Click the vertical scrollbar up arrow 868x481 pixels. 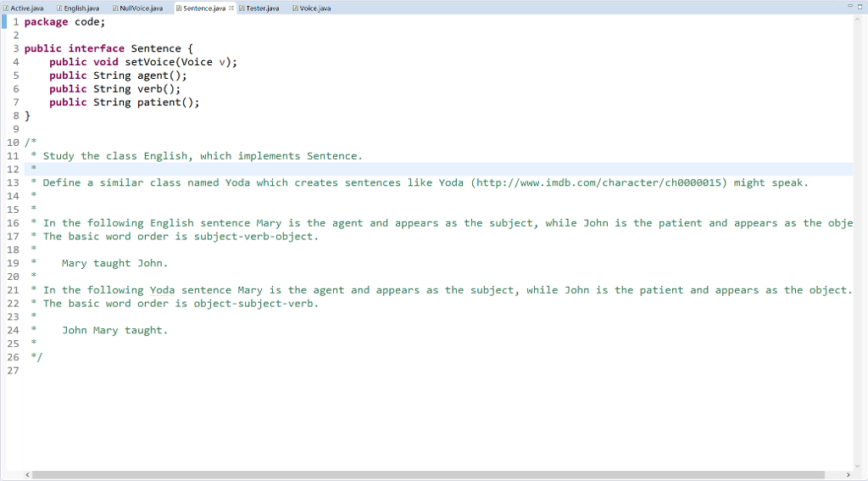pyautogui.click(x=858, y=19)
